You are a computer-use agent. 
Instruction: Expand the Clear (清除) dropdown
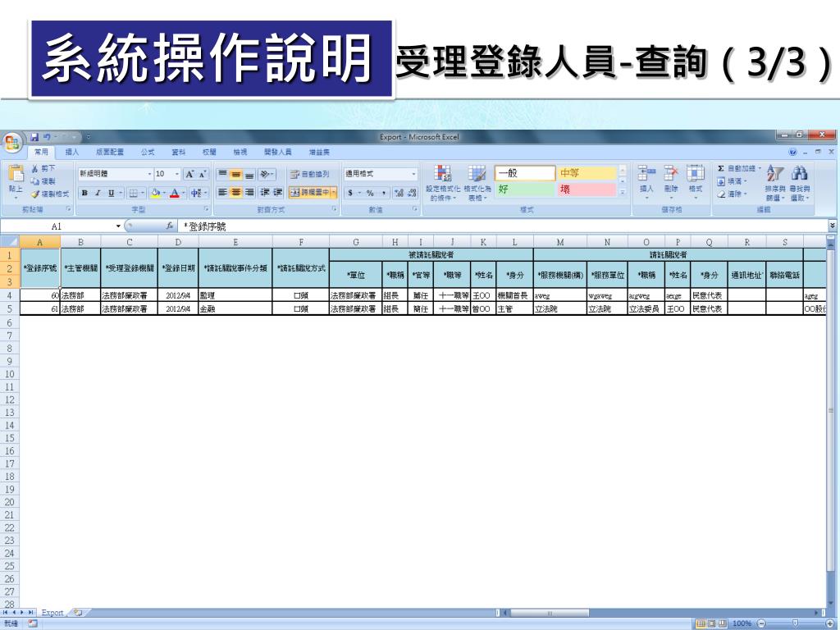[745, 194]
